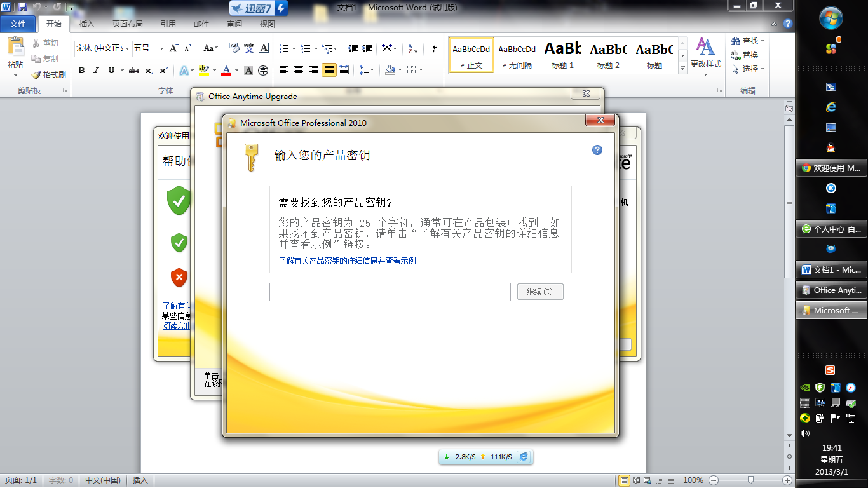Open the 文件 (File) tab
Screen dimensions: 868x488
click(18, 24)
